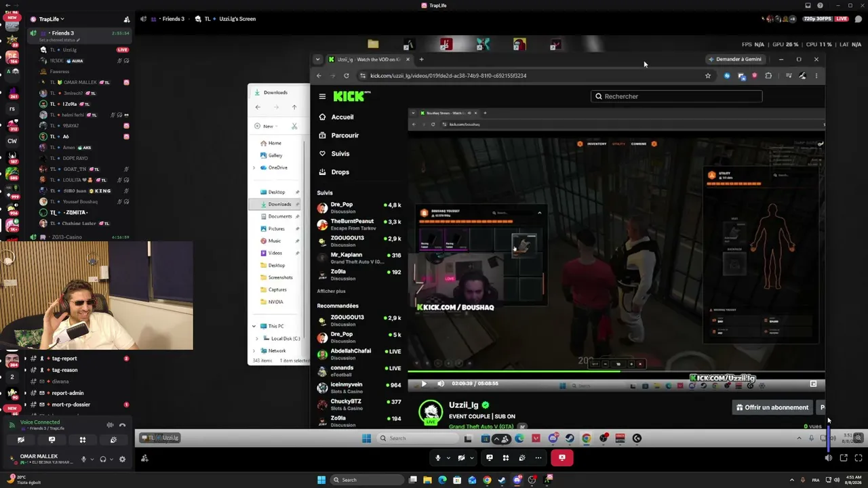The image size is (868, 488).
Task: Select TL Uzzi.lg user in voice list
Action: (84, 50)
